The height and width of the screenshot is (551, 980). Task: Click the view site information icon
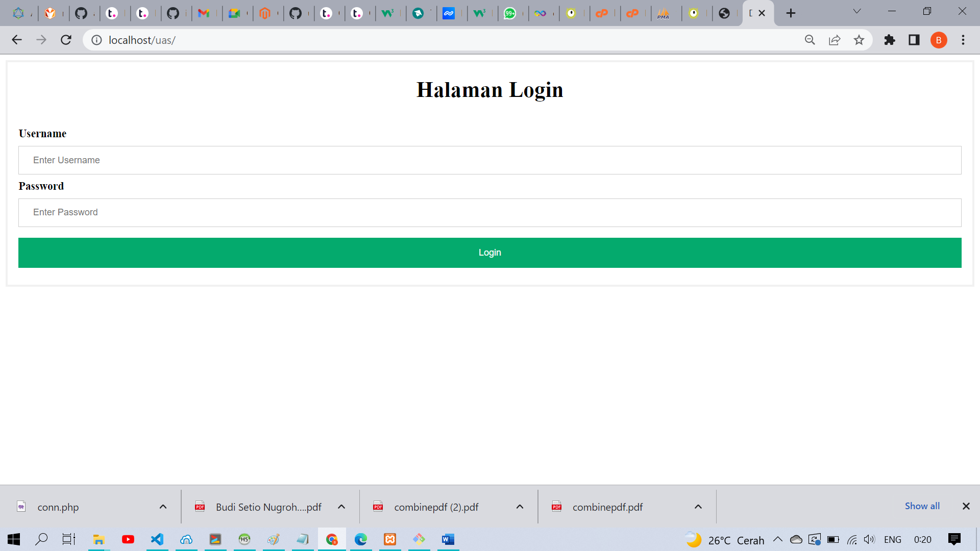[x=96, y=40]
